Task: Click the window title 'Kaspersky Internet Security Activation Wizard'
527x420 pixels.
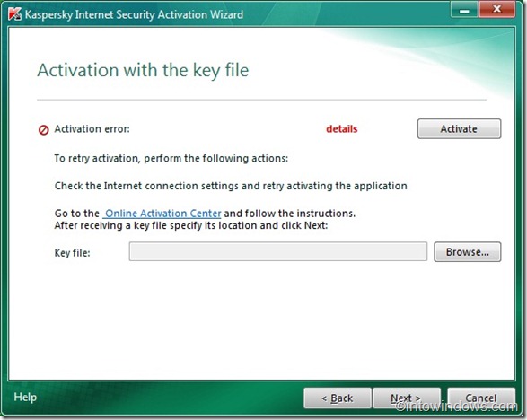Action: click(x=134, y=14)
